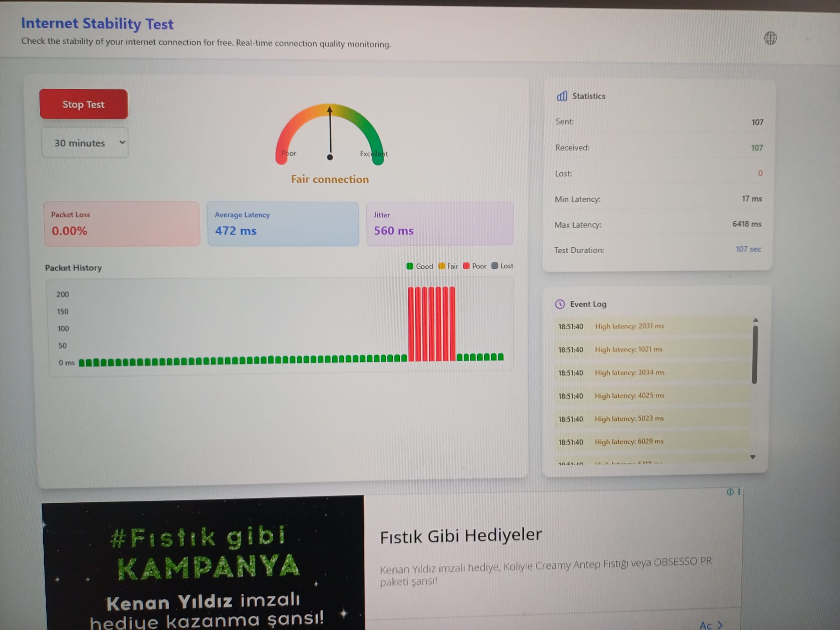
Task: Click the Good legend green swatch
Action: 410,266
